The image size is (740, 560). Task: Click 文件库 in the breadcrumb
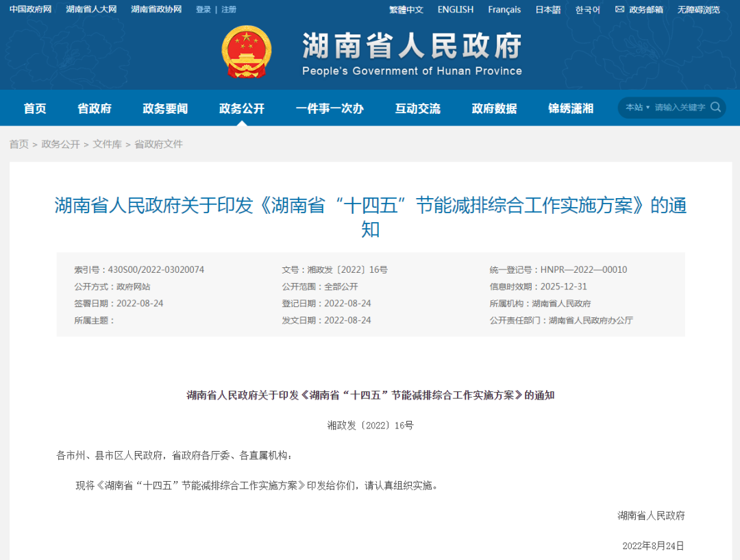pyautogui.click(x=107, y=144)
